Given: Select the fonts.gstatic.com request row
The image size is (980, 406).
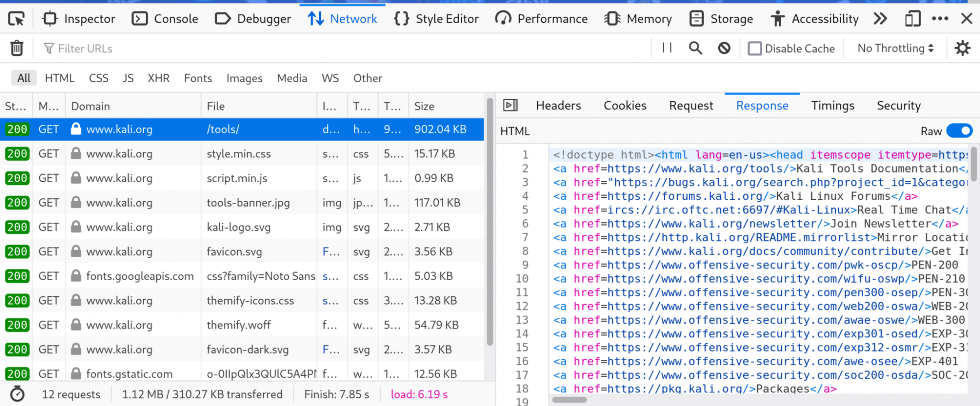Looking at the screenshot, I should tap(242, 372).
